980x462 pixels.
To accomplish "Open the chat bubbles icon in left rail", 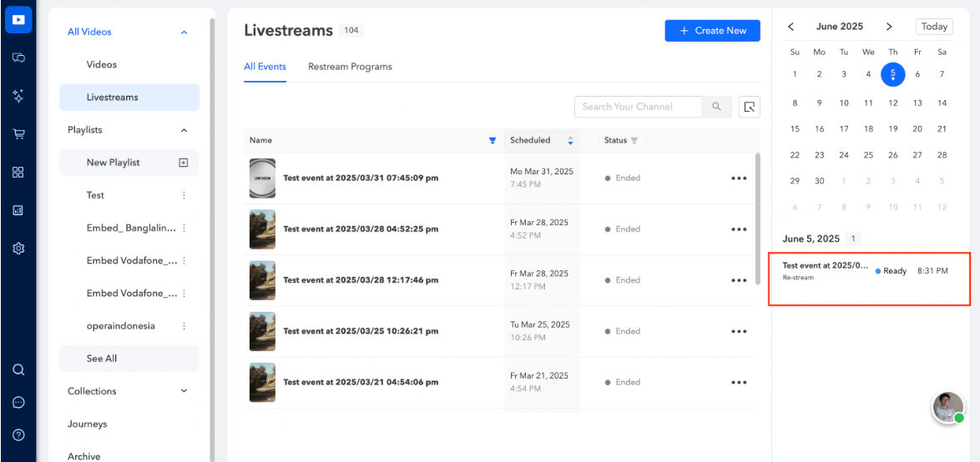I will click(18, 58).
